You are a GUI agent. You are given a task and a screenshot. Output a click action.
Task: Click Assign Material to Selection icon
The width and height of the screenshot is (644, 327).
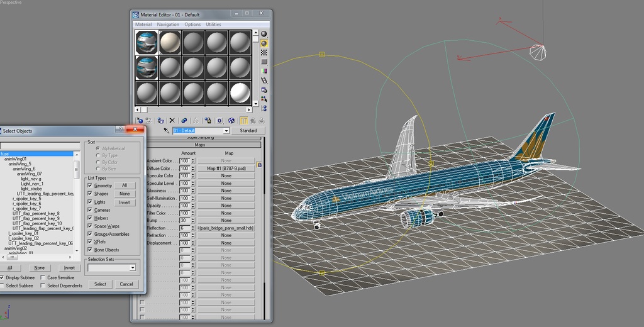pyautogui.click(x=160, y=120)
